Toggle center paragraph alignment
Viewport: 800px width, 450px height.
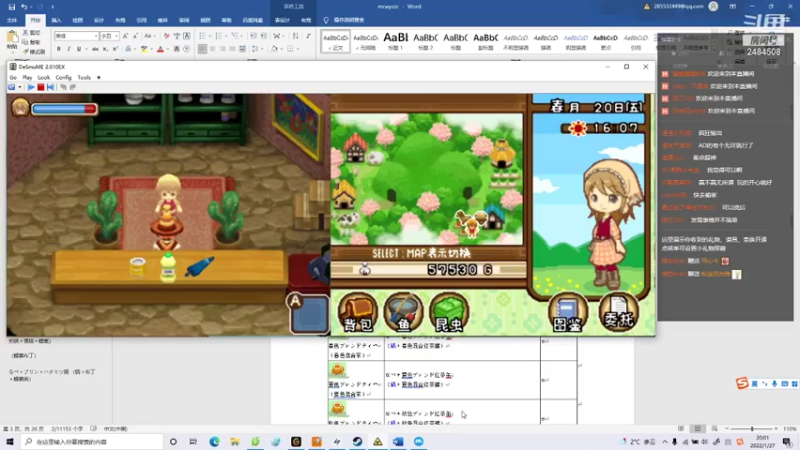tap(213, 49)
